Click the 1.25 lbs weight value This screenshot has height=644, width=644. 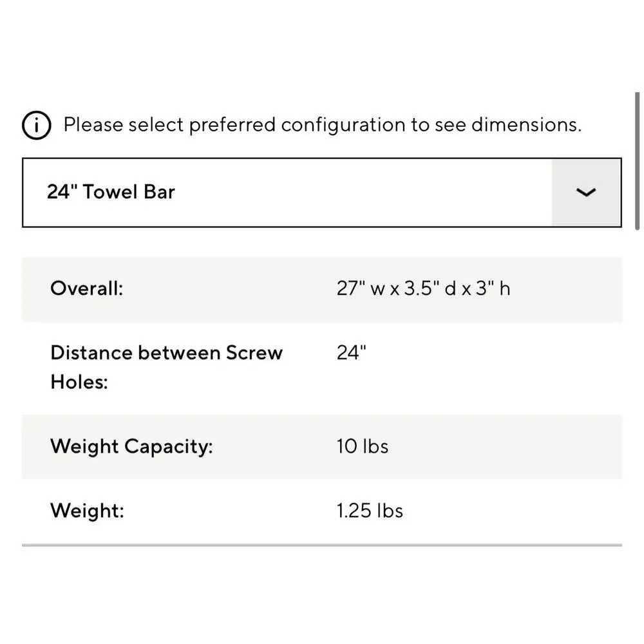click(370, 511)
